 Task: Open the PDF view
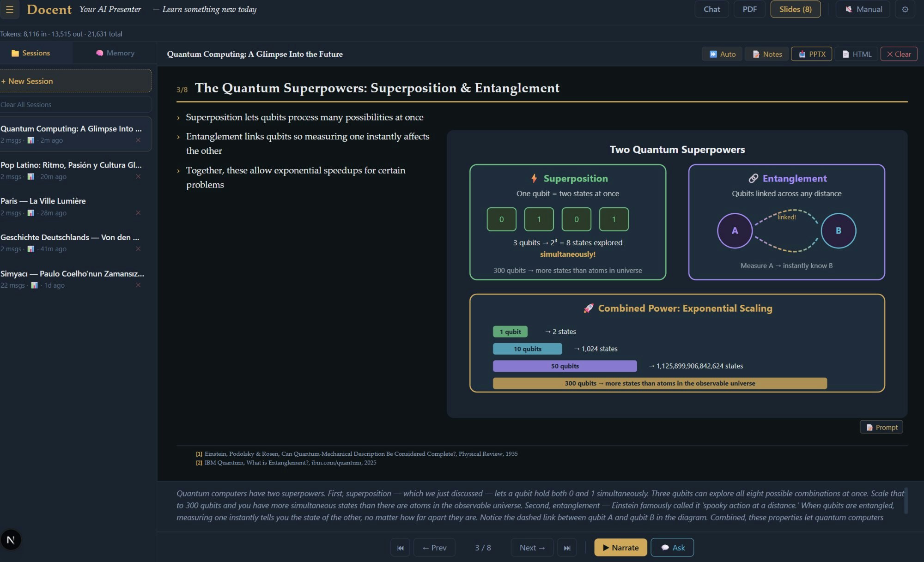click(x=749, y=9)
